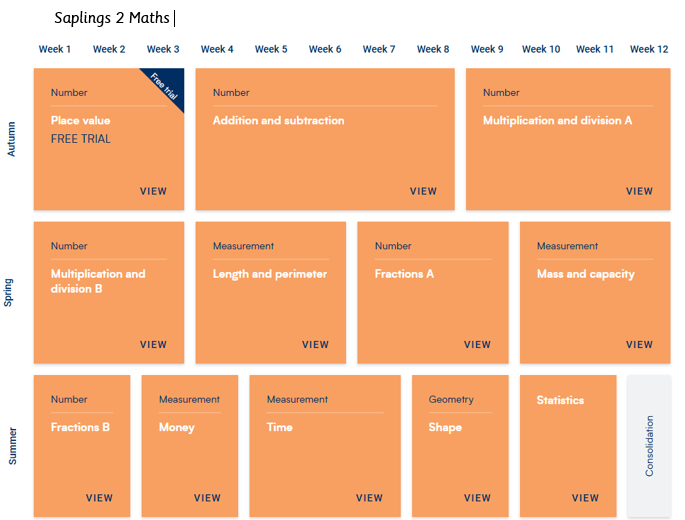
Task: Click the Saplings 2 Maths title text
Action: tap(112, 18)
